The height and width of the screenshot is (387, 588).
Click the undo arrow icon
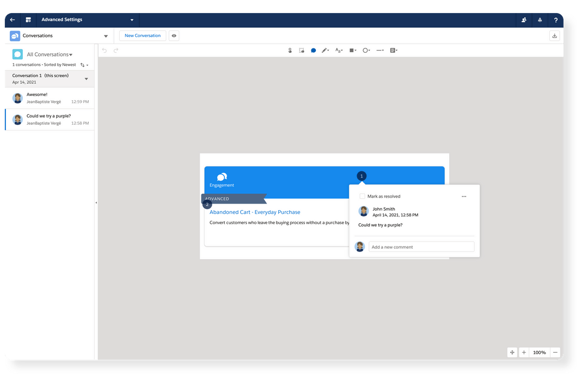pyautogui.click(x=103, y=50)
